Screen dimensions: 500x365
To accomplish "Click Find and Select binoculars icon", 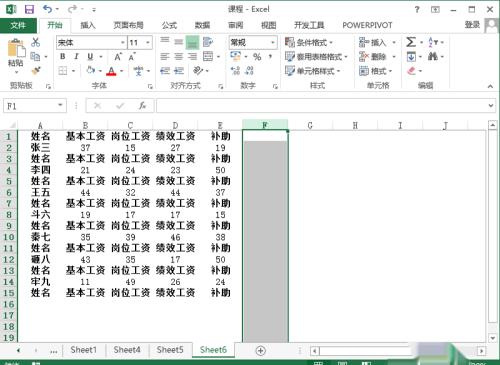I will click(433, 56).
